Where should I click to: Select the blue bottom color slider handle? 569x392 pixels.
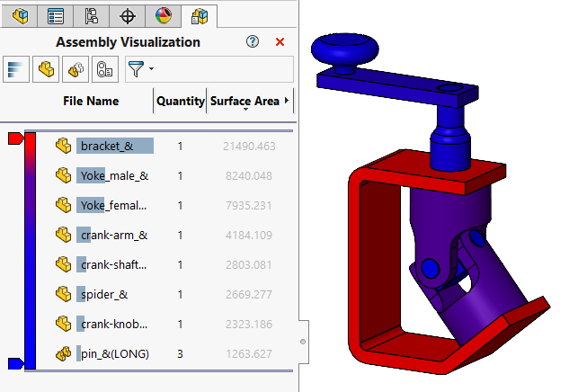[x=15, y=363]
